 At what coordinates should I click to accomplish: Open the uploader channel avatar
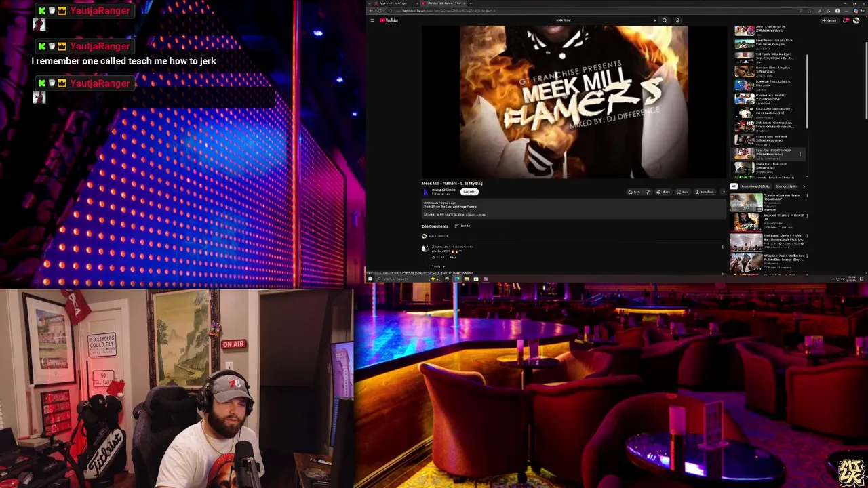point(425,192)
